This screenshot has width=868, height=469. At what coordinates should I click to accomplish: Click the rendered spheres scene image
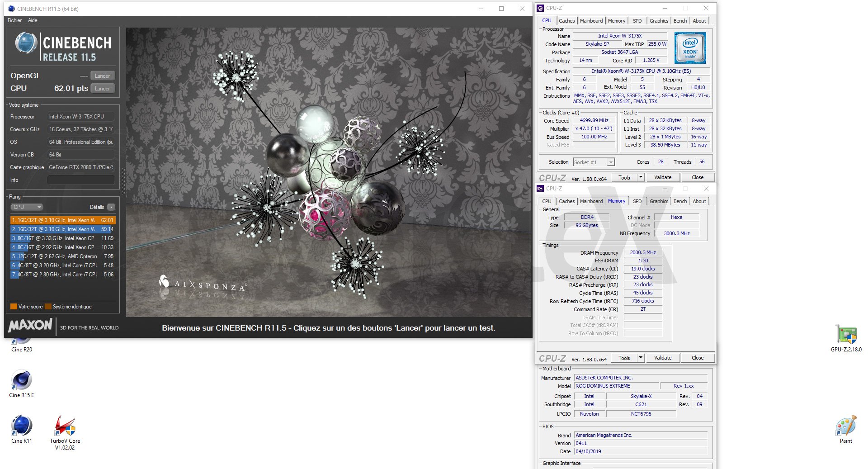[x=329, y=172]
